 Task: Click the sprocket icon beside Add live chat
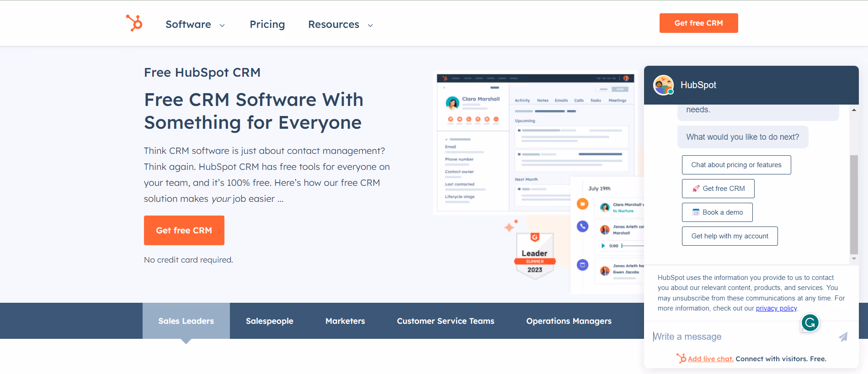[x=682, y=358]
